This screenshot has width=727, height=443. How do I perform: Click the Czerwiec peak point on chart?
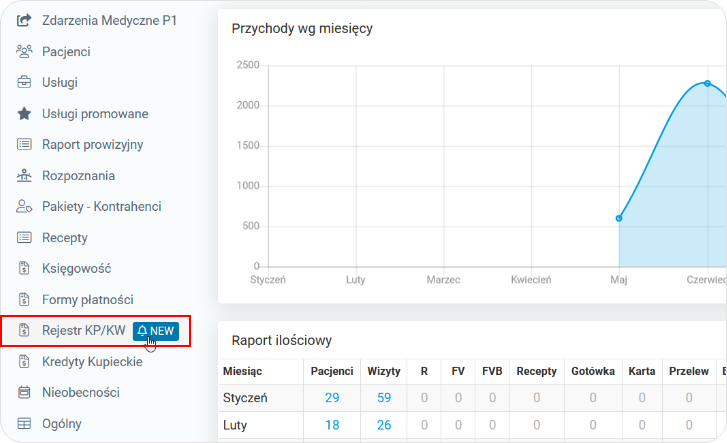pos(707,83)
